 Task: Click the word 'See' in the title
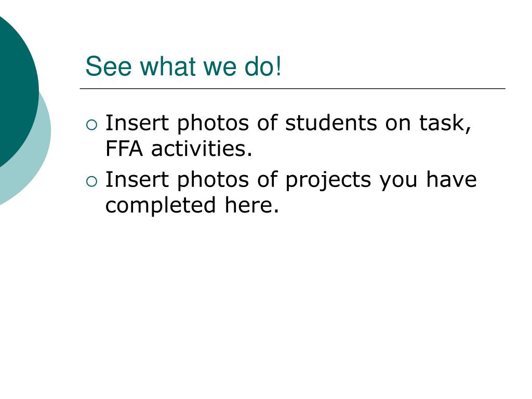click(109, 66)
